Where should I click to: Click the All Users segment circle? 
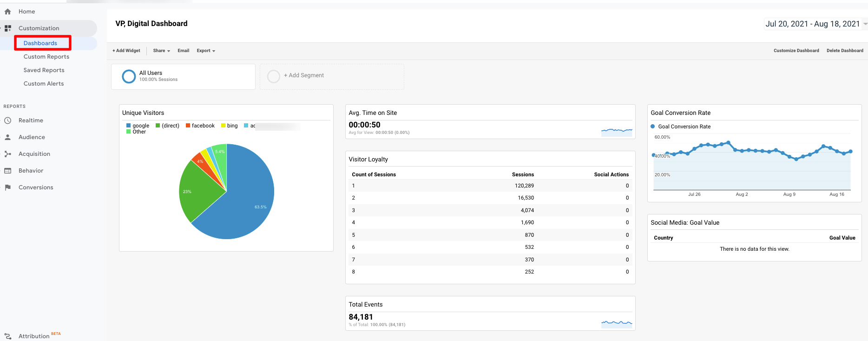pyautogui.click(x=129, y=76)
